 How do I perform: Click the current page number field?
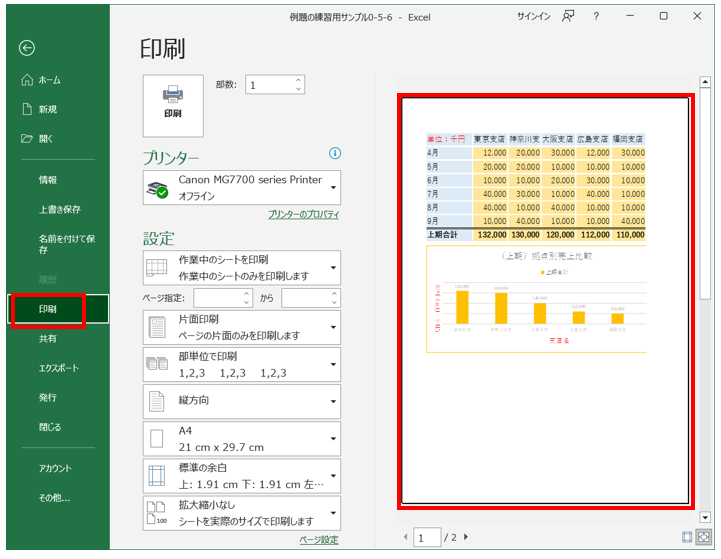428,538
